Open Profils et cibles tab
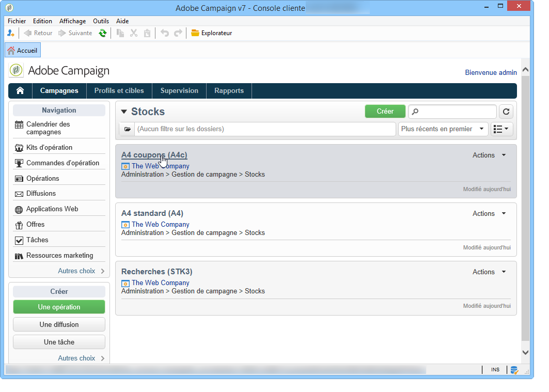The image size is (549, 392). 119,91
